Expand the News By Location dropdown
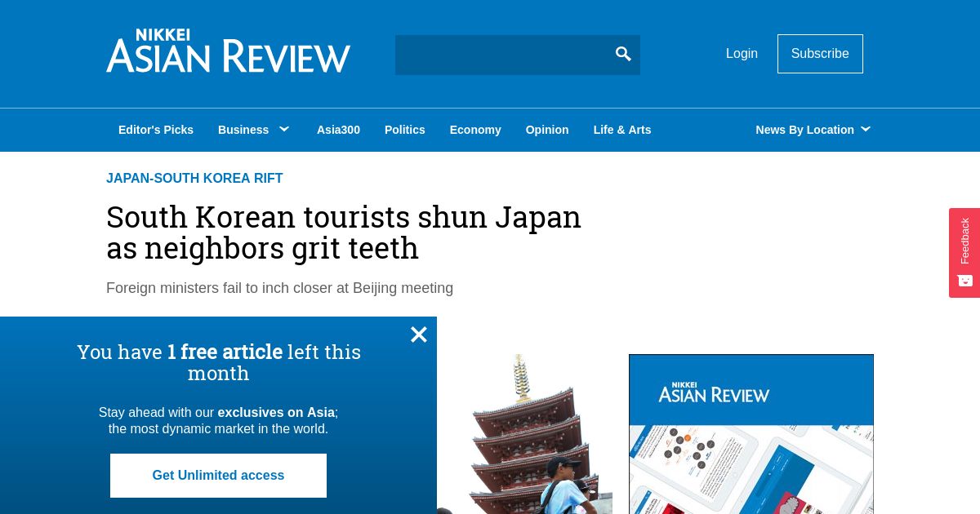 (813, 130)
